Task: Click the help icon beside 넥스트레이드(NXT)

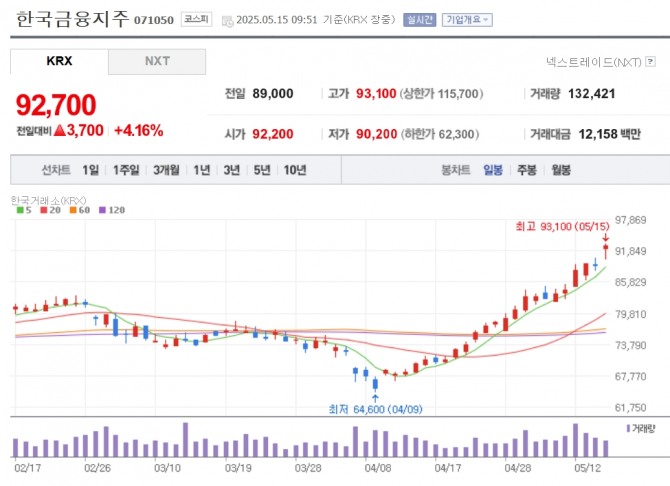Action: tap(651, 62)
